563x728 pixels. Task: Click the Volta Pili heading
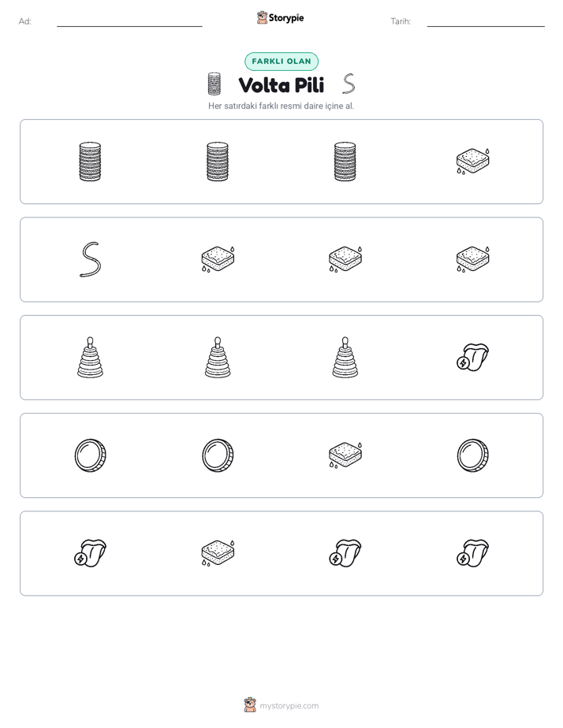point(281,85)
